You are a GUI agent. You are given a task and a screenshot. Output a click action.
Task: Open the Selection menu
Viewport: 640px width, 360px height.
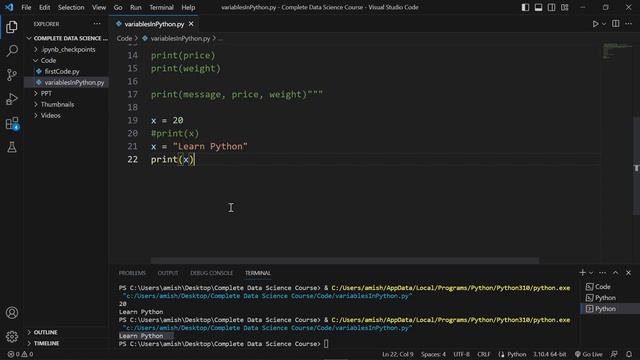coord(71,7)
